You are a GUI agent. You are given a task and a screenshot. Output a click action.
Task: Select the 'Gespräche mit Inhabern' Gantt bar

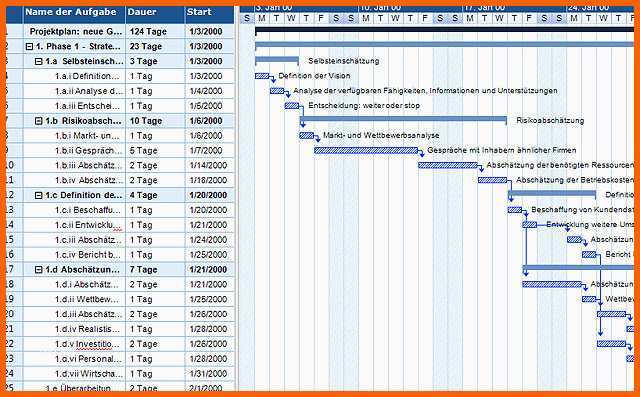(366, 151)
